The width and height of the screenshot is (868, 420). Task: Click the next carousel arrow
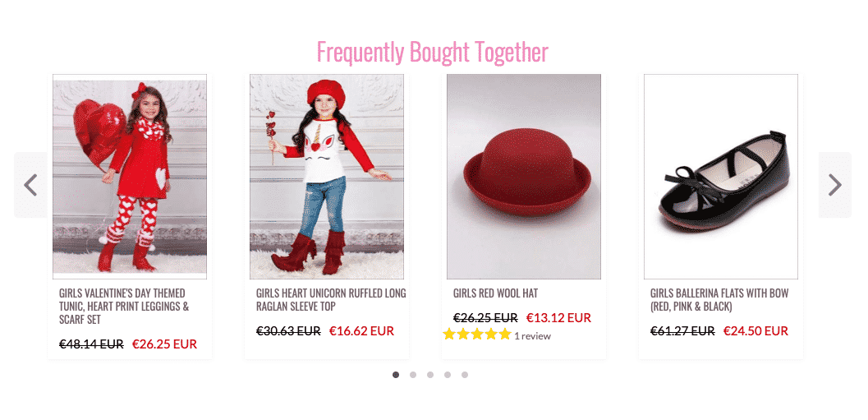(835, 184)
